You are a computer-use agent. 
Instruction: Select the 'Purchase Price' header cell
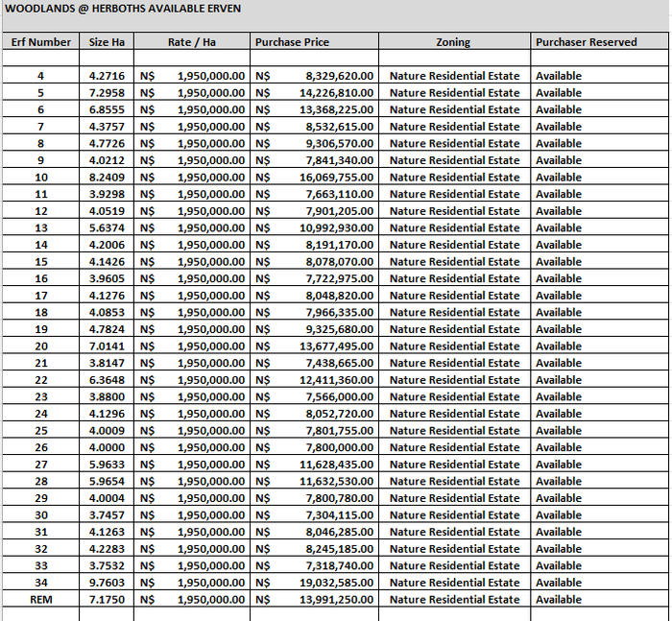tap(292, 42)
